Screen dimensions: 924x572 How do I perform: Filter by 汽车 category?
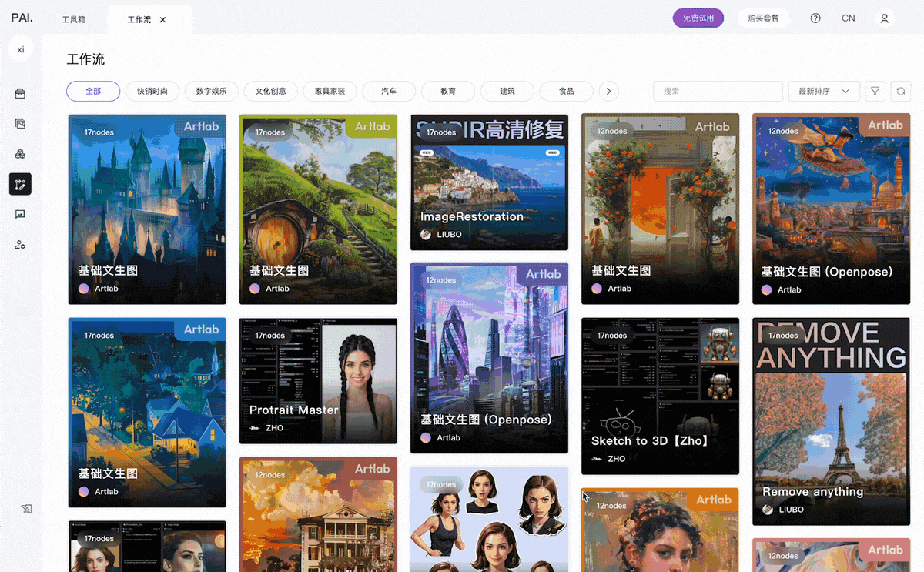coord(389,91)
